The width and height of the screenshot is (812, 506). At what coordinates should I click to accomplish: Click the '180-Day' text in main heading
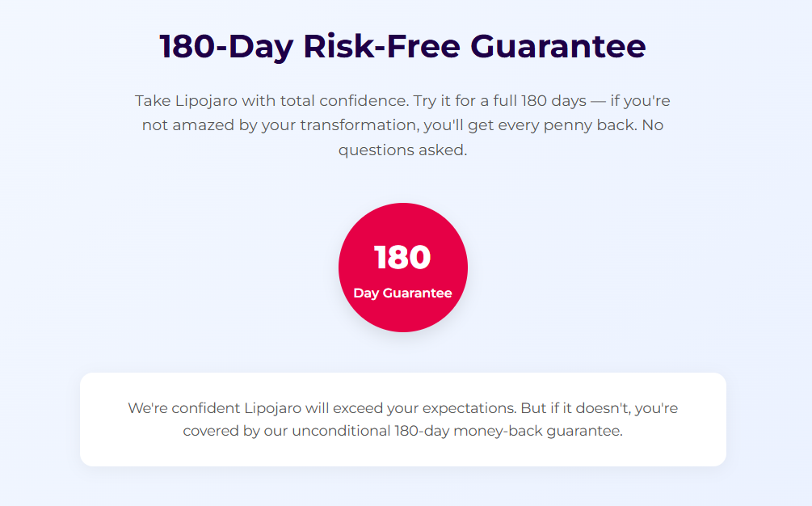[227, 47]
